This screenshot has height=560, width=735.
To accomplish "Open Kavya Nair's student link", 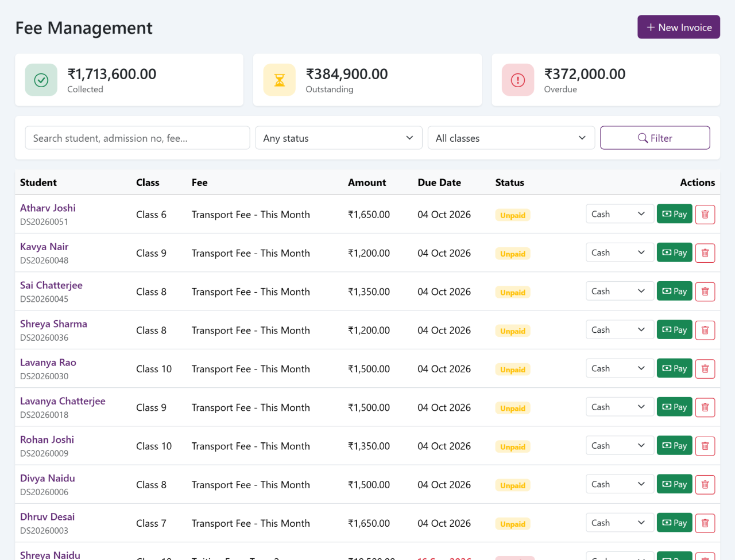I will pos(44,247).
